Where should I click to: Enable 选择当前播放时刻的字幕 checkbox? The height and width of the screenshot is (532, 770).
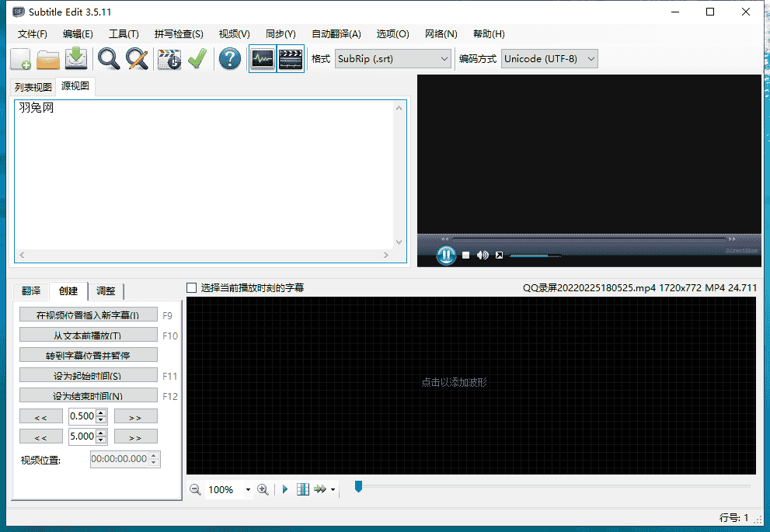click(192, 288)
